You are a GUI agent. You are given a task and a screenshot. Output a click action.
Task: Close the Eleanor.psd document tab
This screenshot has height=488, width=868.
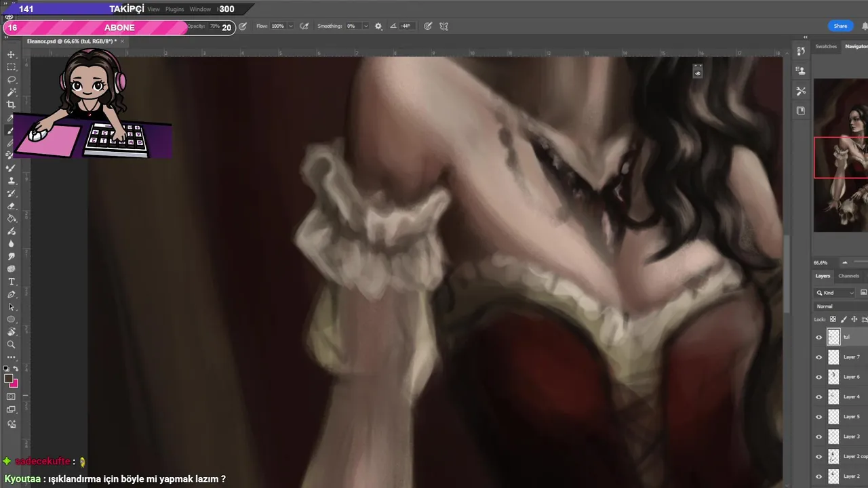[122, 41]
